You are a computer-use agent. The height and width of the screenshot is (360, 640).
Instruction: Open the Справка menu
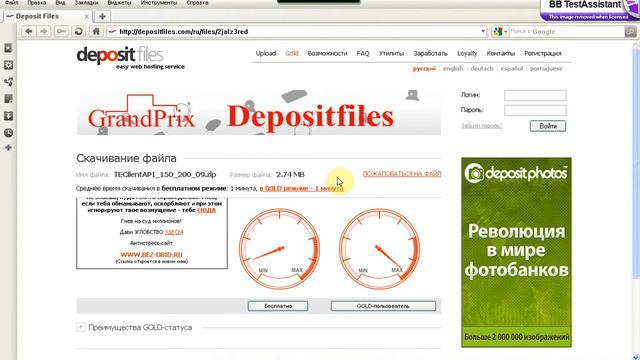[x=197, y=2]
